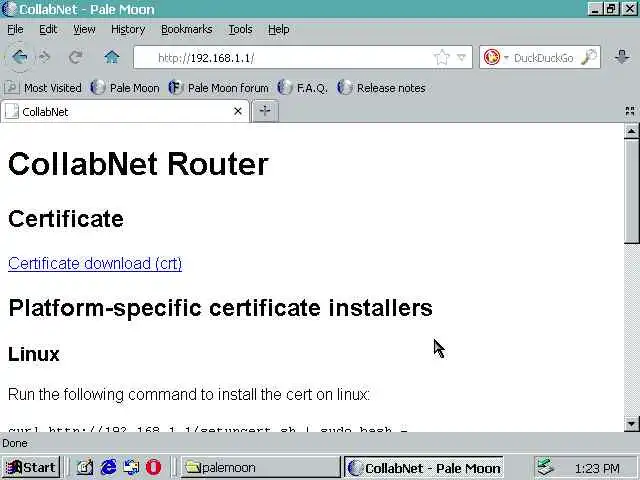
Task: Open the Help menu
Action: pyautogui.click(x=279, y=29)
